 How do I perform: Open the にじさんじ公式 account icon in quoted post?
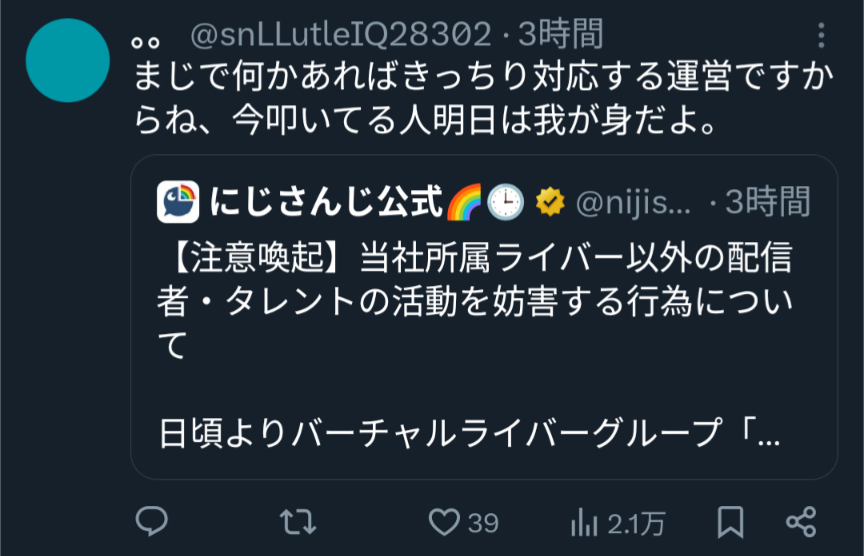coord(178,202)
